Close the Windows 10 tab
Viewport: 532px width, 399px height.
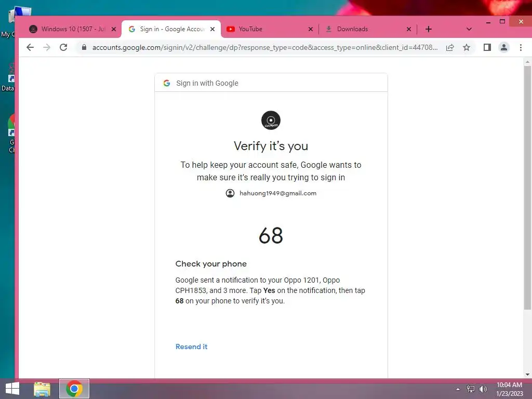114,29
